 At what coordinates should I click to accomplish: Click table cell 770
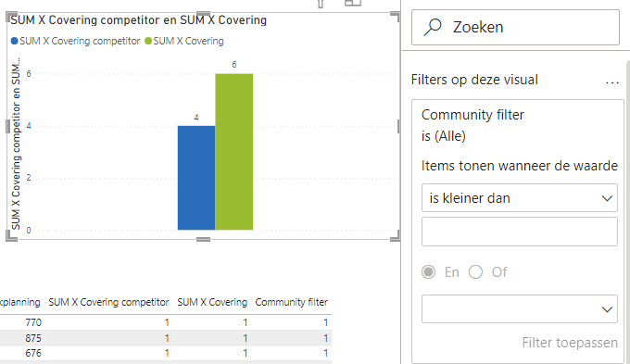coord(33,322)
